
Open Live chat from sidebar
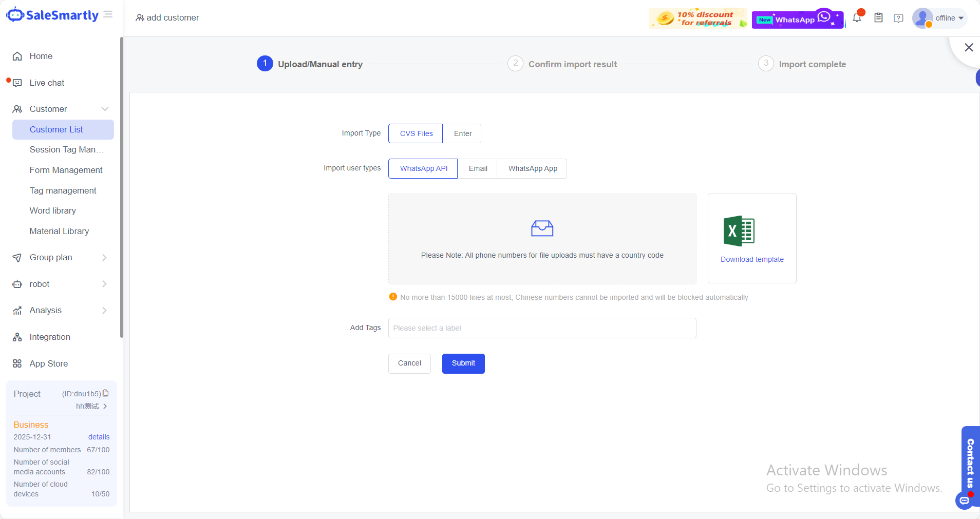coord(47,83)
